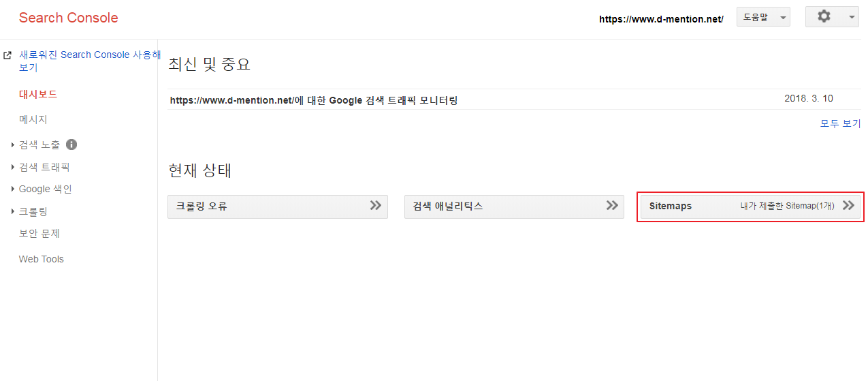Click the info icon beside 검색 노출
Image resolution: width=868 pixels, height=381 pixels.
pos(71,144)
